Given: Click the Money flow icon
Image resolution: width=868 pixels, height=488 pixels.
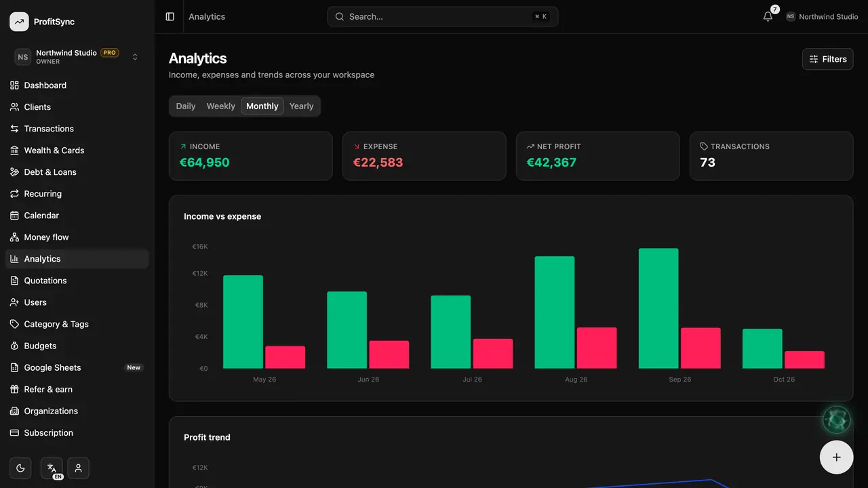Looking at the screenshot, I should click(x=14, y=237).
